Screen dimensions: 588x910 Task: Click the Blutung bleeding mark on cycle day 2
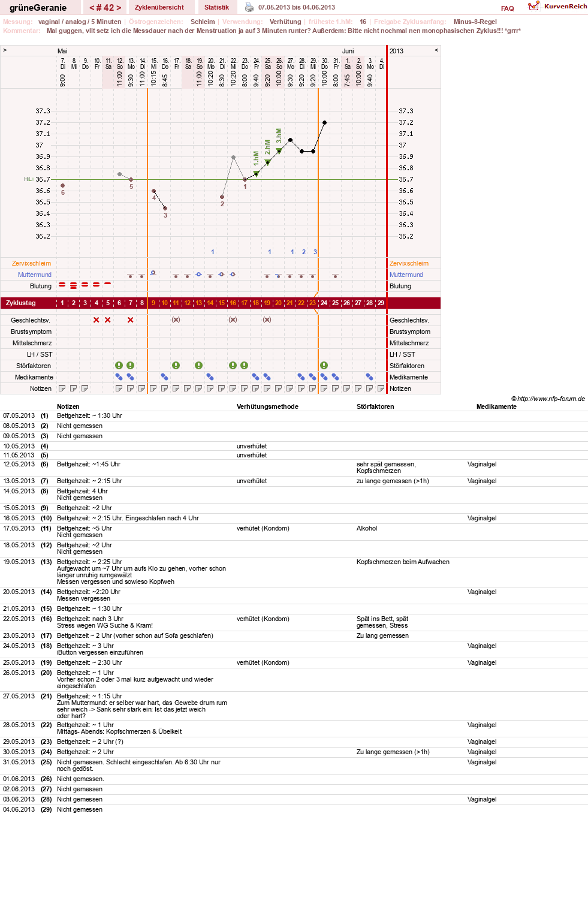pyautogui.click(x=74, y=286)
